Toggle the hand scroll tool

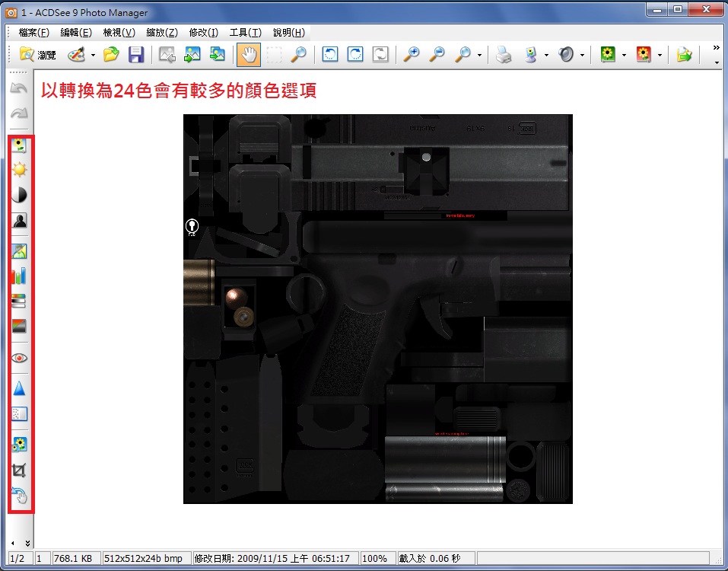(249, 55)
